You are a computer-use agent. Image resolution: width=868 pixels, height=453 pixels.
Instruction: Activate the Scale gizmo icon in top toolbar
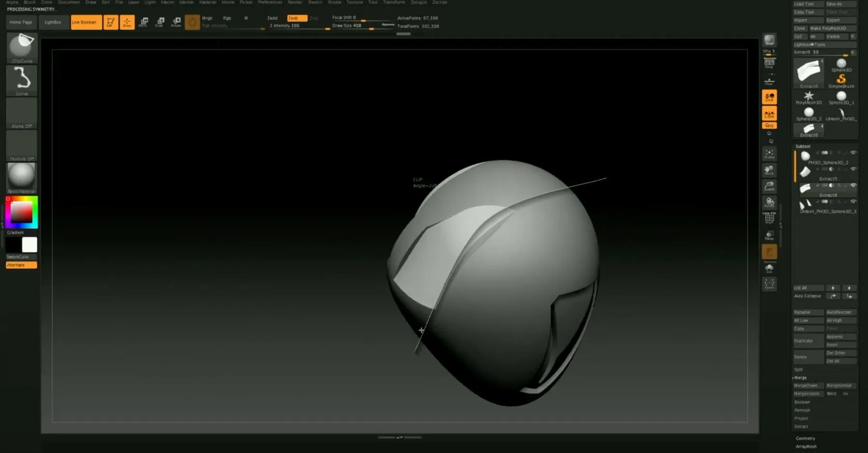click(160, 22)
